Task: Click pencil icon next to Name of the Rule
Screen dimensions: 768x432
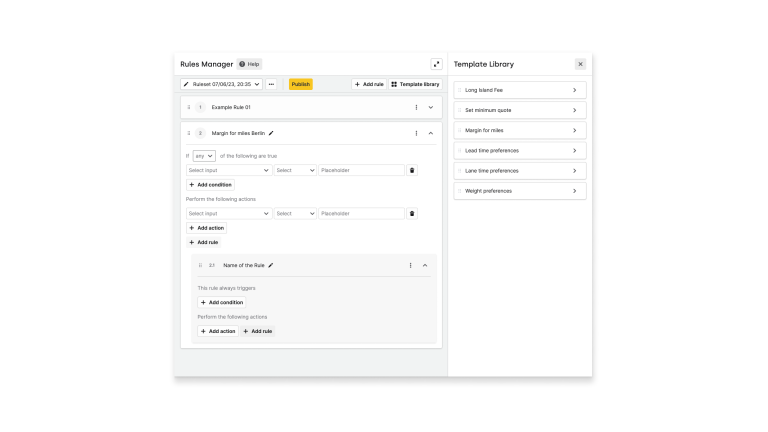Action: coord(271,265)
